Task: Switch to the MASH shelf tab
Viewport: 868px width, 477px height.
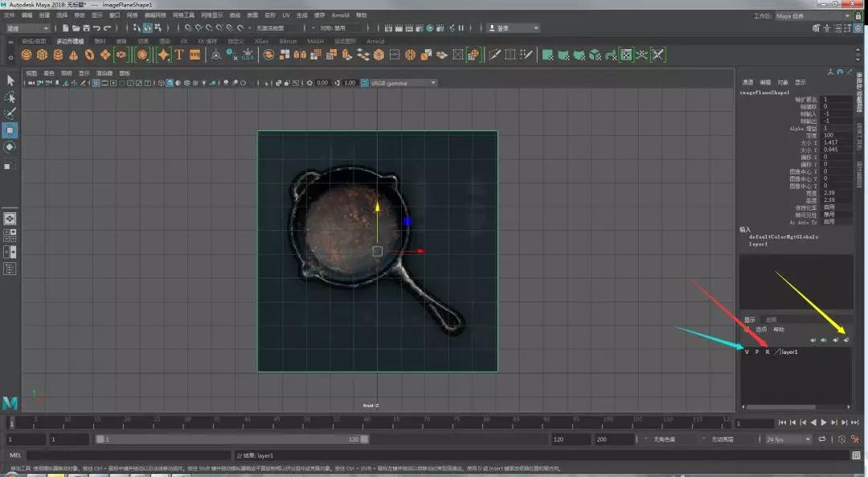Action: 316,41
